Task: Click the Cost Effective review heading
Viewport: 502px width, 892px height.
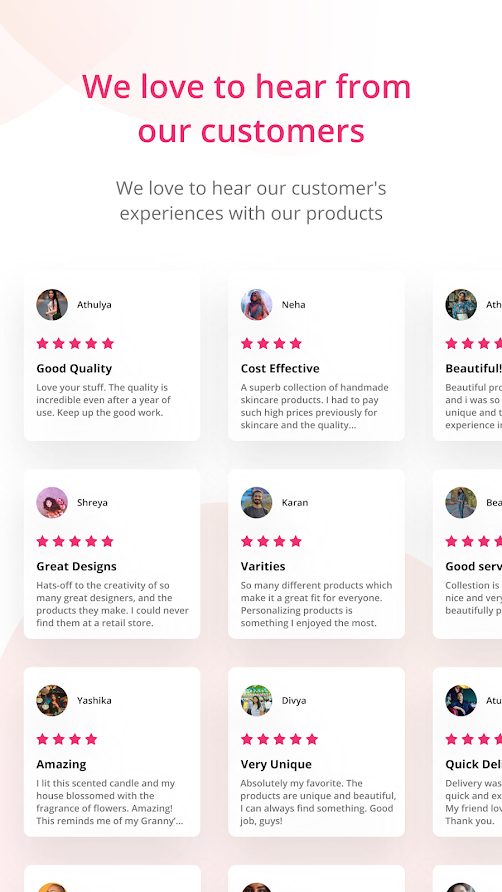Action: [280, 368]
